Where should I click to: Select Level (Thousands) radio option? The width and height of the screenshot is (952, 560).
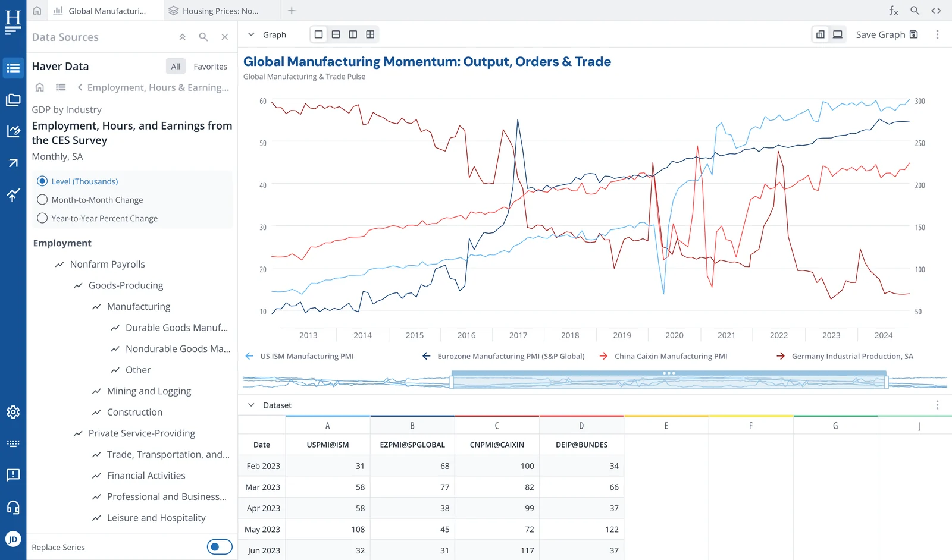tap(42, 181)
